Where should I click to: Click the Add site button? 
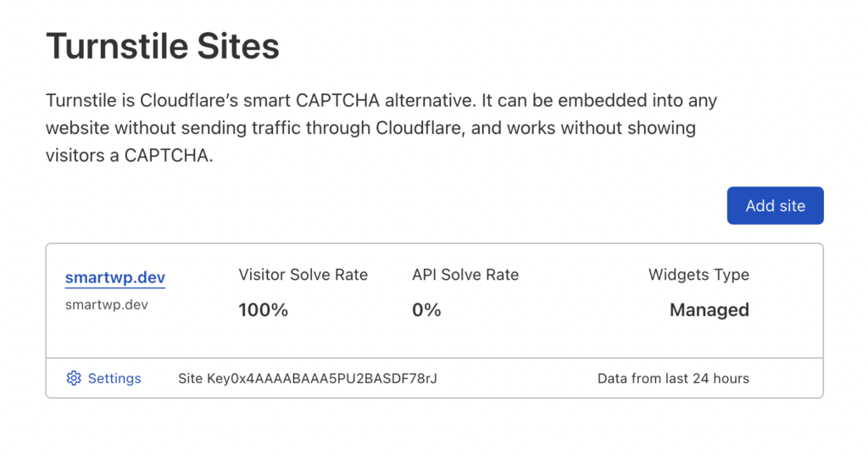(x=775, y=205)
